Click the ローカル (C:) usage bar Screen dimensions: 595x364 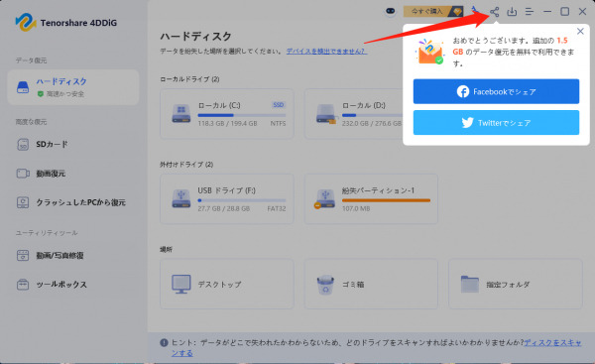click(242, 115)
